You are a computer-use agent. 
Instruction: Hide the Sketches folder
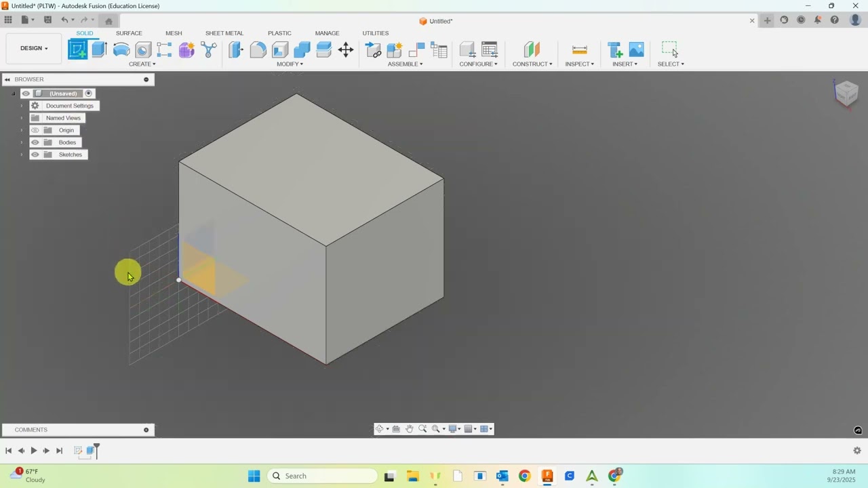click(x=35, y=155)
